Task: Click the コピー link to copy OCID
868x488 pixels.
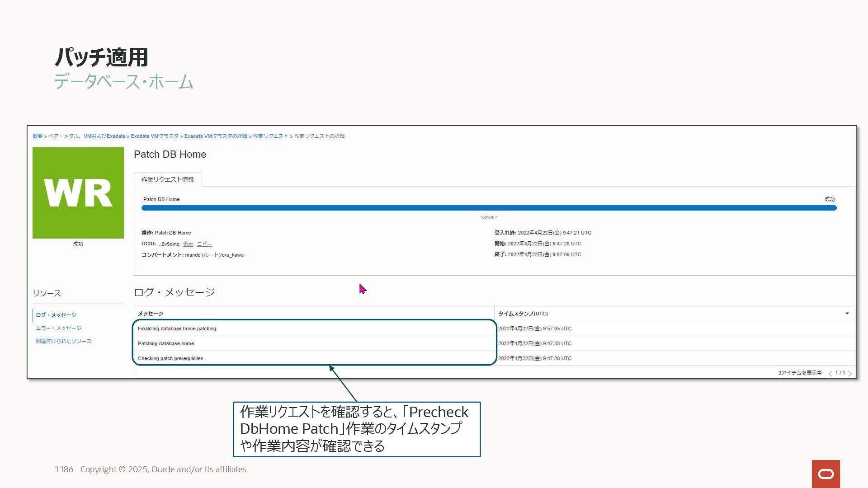Action: click(x=204, y=244)
